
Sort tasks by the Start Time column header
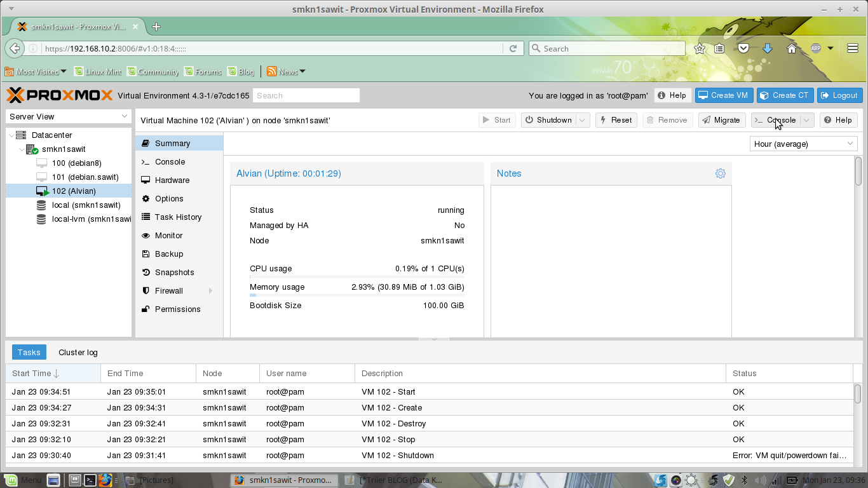[53, 374]
